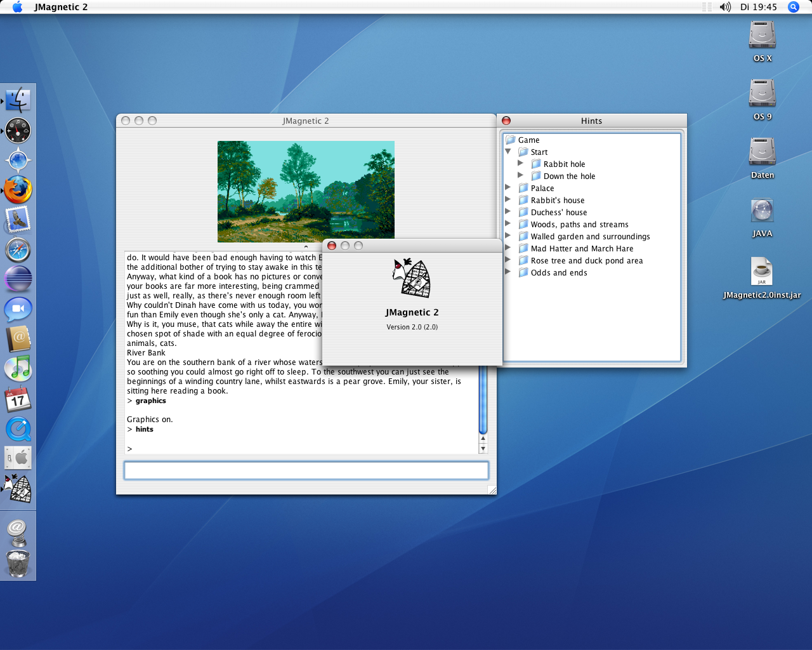Open iTunes from the Dock

(x=18, y=369)
